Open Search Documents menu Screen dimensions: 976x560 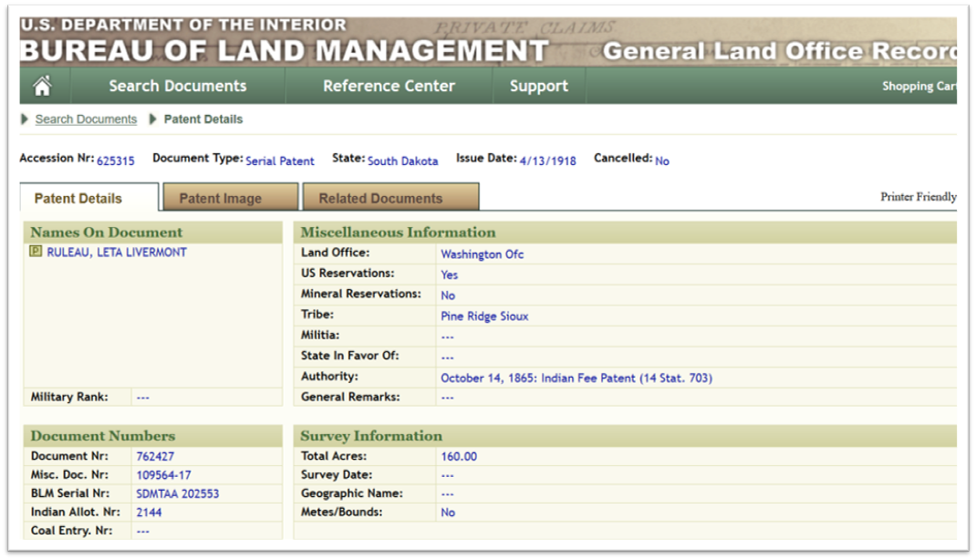(x=177, y=86)
